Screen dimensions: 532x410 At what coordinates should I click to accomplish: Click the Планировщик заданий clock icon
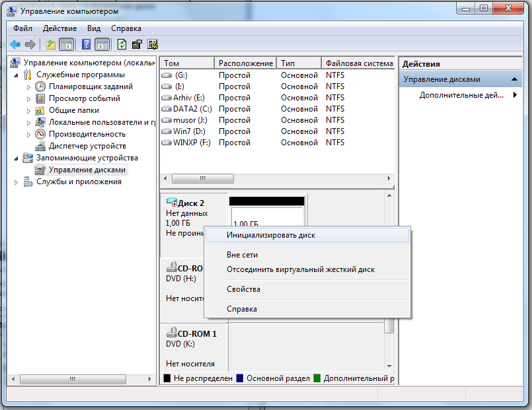coord(40,86)
